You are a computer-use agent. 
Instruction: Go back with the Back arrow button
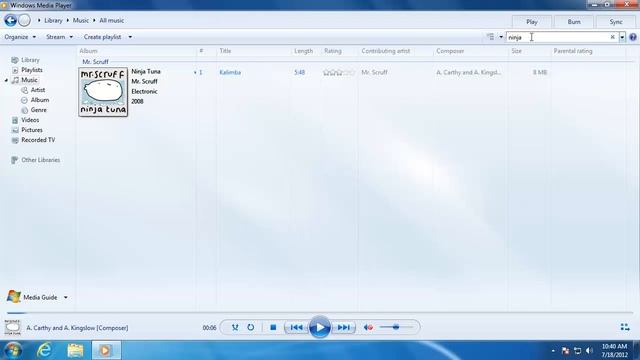[x=11, y=20]
